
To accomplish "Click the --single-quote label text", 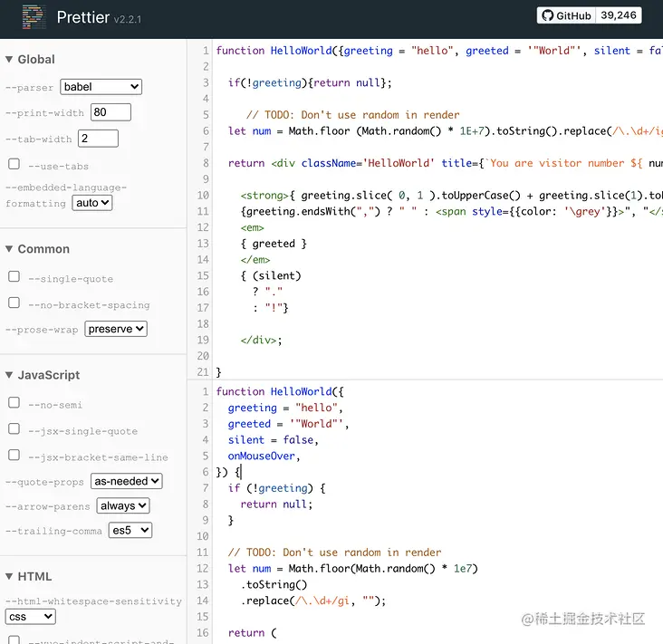I will [71, 279].
